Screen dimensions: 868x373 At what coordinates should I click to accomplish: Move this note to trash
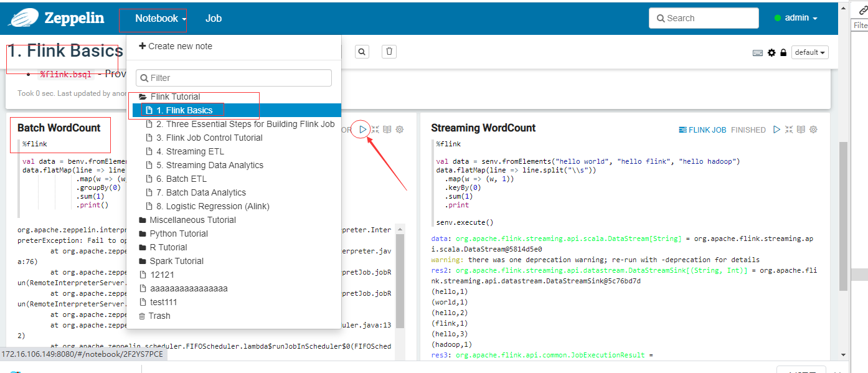(x=389, y=52)
